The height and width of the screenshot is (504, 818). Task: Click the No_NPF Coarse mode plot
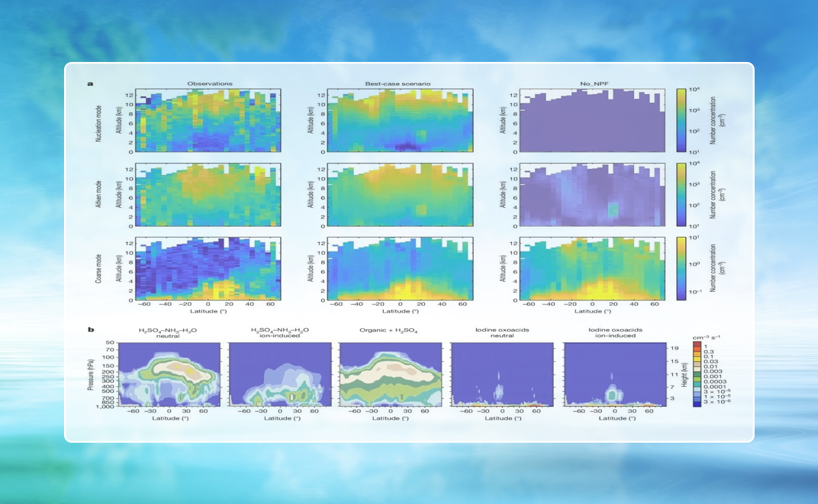click(x=592, y=268)
